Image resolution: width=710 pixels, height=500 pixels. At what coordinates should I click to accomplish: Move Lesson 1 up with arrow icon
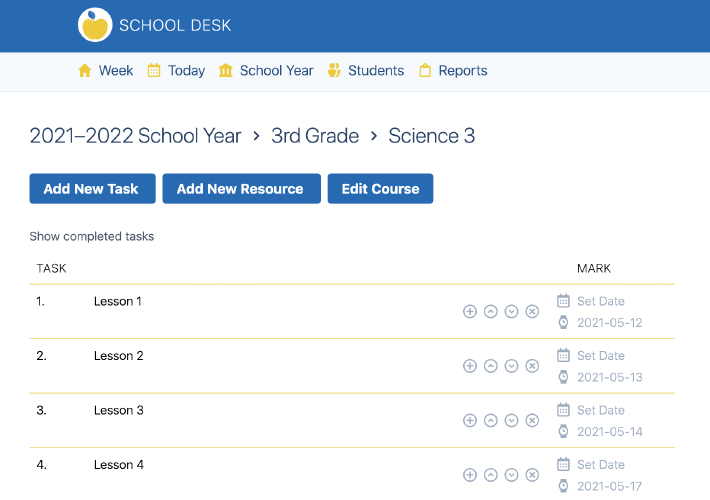coord(491,312)
